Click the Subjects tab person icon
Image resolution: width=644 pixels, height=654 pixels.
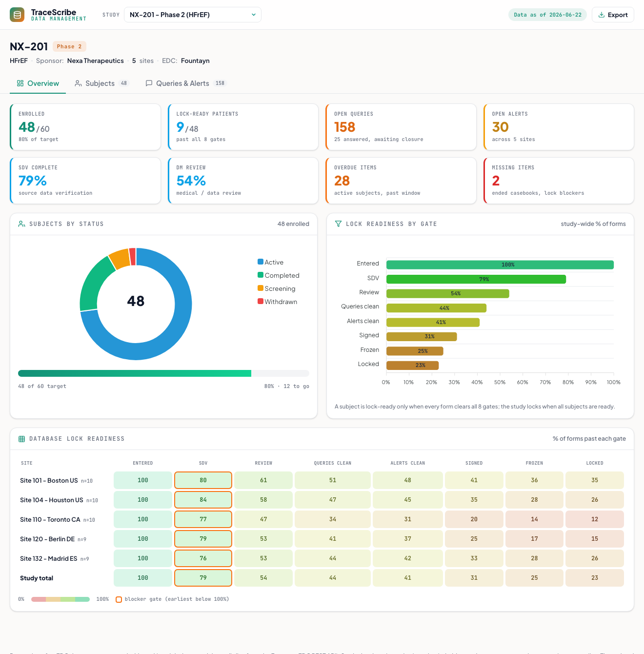[x=78, y=83]
